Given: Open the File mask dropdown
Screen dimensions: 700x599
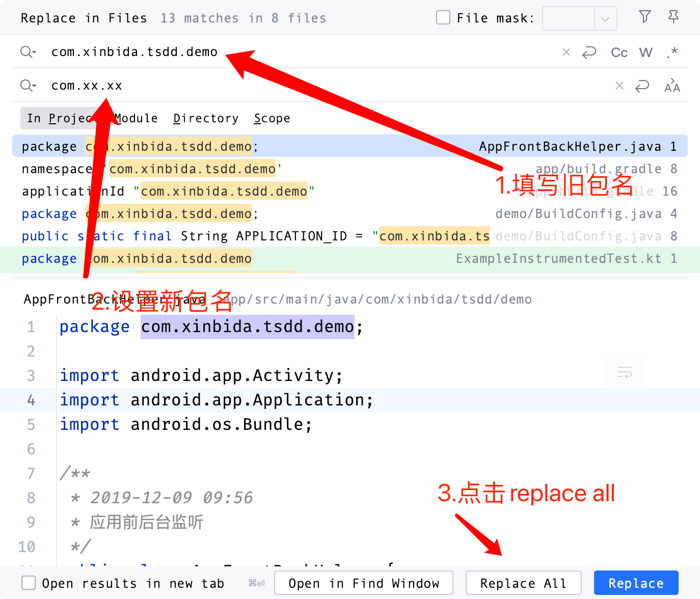Looking at the screenshot, I should click(605, 19).
